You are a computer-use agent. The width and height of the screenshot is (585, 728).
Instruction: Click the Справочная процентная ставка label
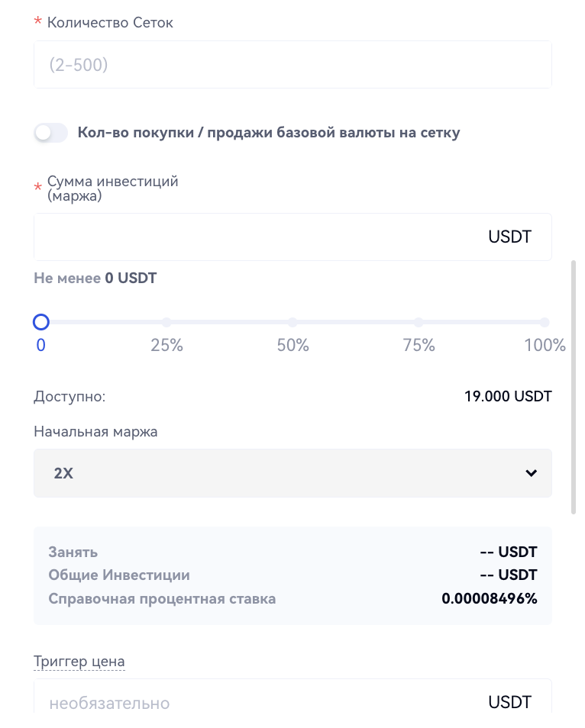(x=162, y=598)
